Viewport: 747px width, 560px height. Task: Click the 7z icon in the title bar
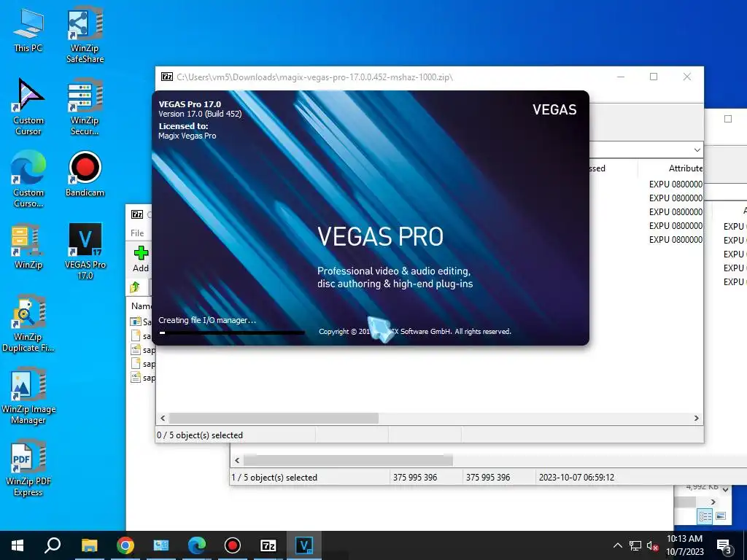[x=167, y=77]
